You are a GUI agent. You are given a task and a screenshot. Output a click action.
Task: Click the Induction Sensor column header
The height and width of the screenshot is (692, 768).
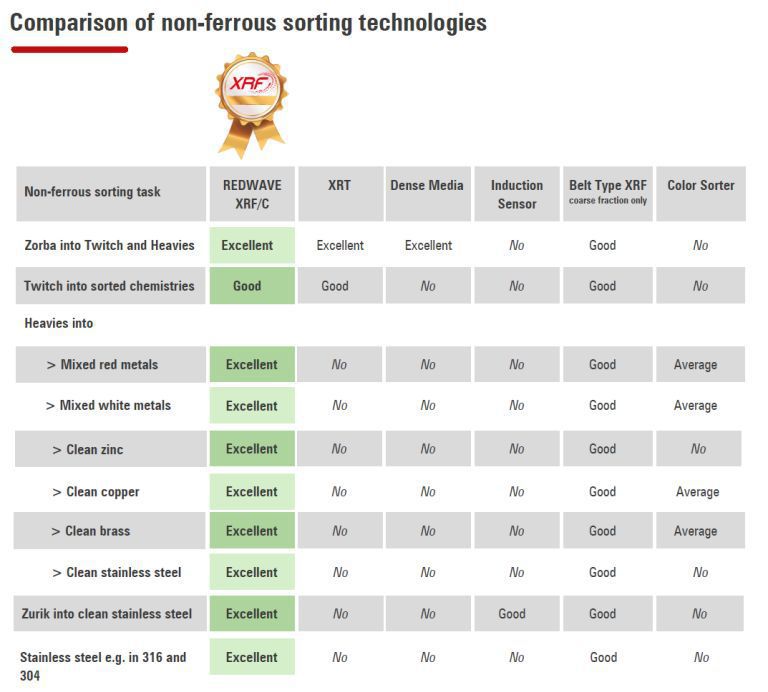[516, 194]
